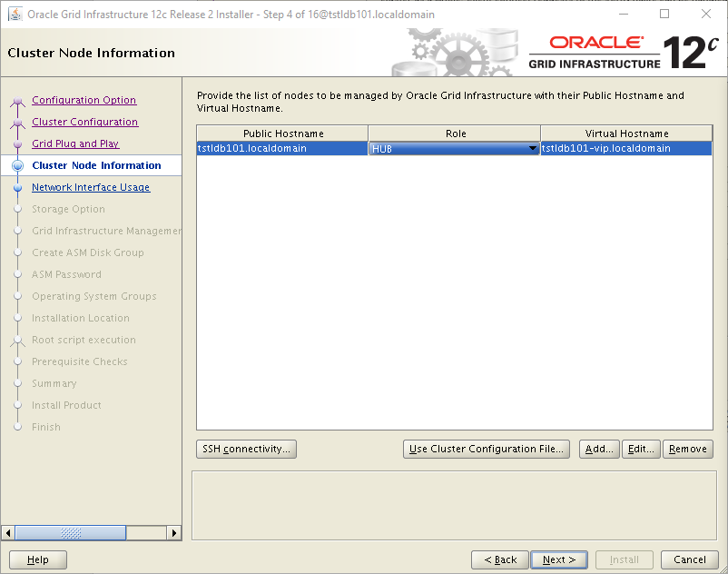Proceed with the Next button
This screenshot has width=728, height=574.
559,559
